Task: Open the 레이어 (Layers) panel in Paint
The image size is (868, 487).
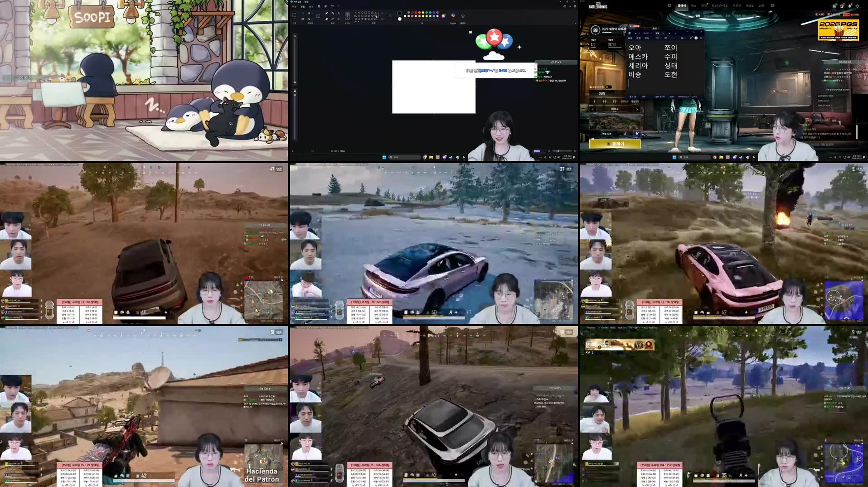Action: tap(463, 15)
